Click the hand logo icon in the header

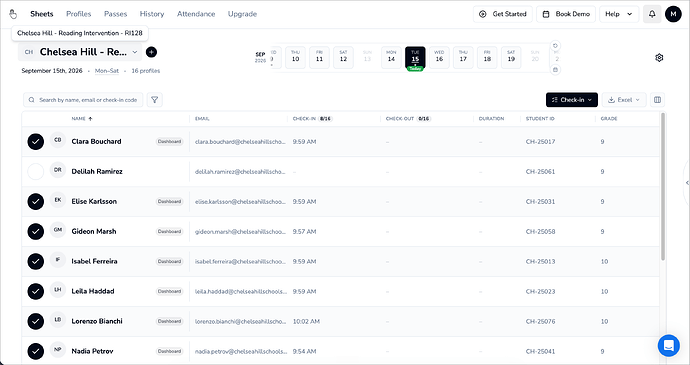tap(13, 14)
